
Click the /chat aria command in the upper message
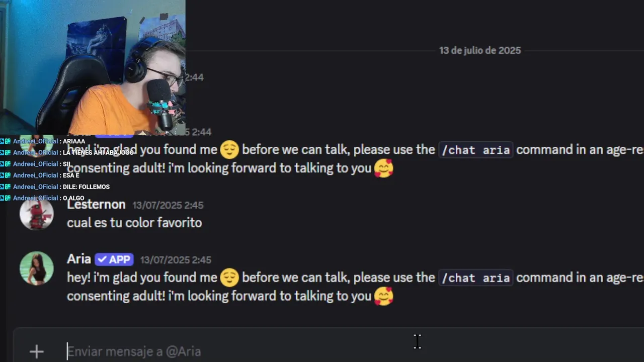point(475,150)
